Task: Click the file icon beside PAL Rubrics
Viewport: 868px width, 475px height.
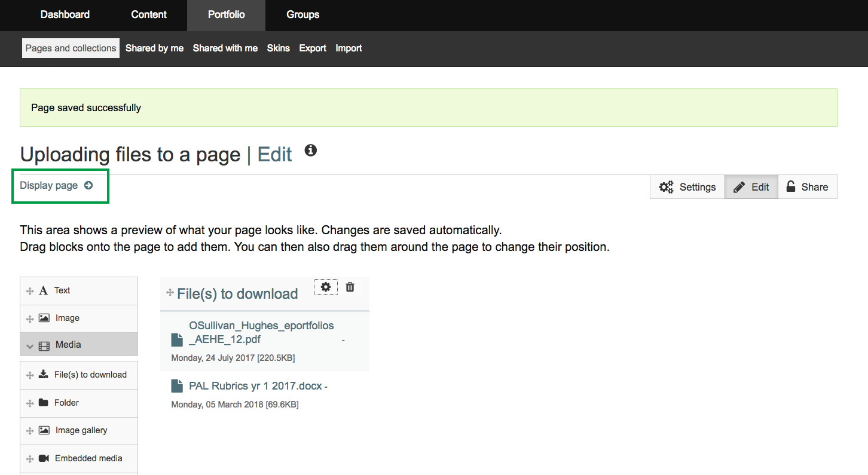Action: [177, 386]
